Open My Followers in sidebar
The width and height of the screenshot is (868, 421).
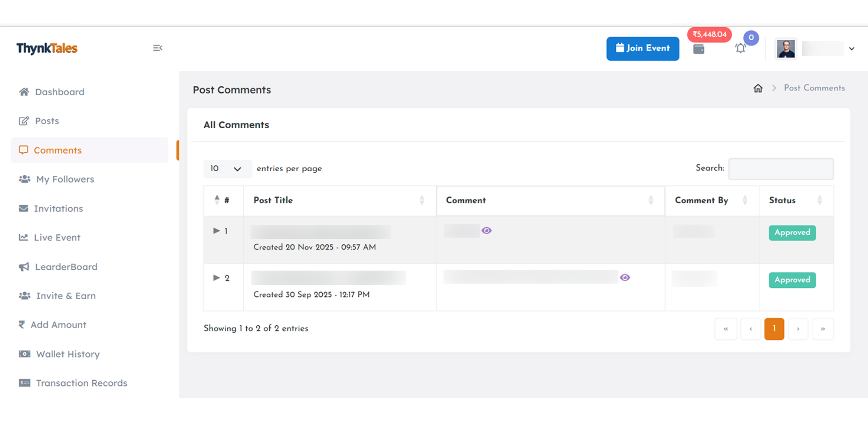point(65,179)
